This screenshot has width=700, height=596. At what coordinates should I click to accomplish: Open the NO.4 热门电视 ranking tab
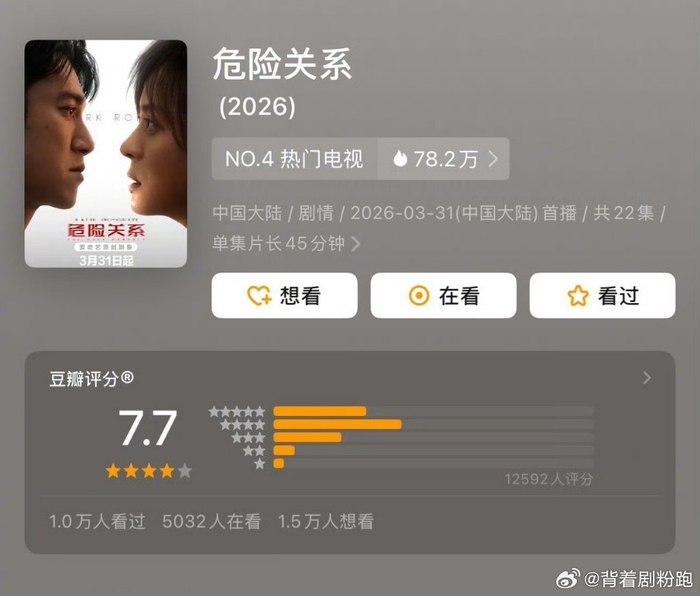(295, 158)
